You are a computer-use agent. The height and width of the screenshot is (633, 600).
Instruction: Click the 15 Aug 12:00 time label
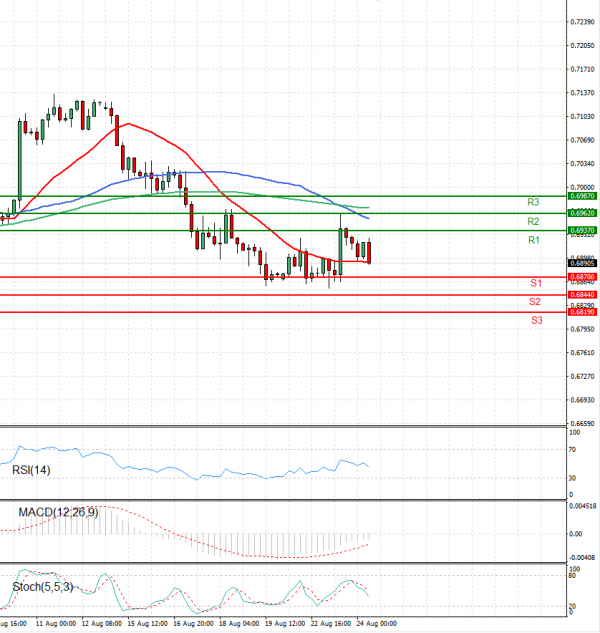click(x=147, y=624)
